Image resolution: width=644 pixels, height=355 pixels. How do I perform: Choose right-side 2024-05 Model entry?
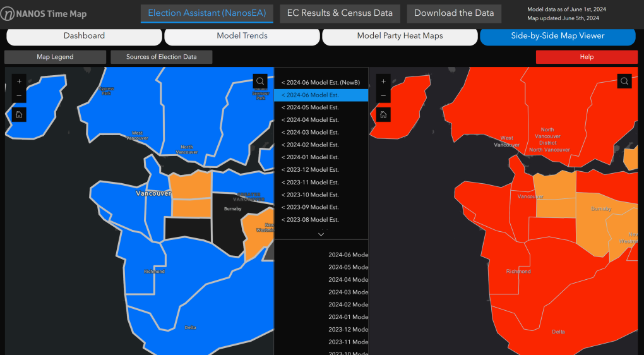click(321, 267)
